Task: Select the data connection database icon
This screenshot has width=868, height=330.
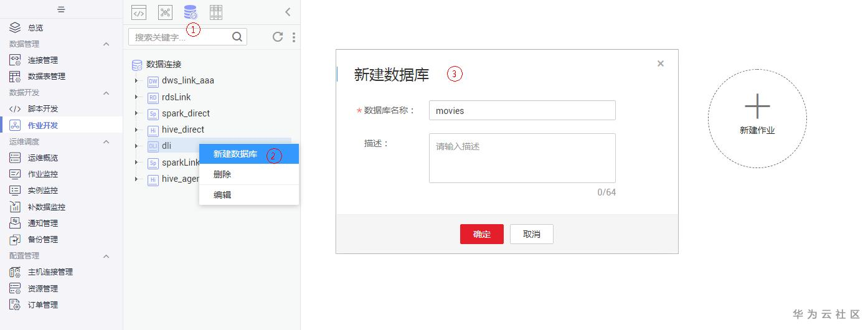Action: click(191, 12)
